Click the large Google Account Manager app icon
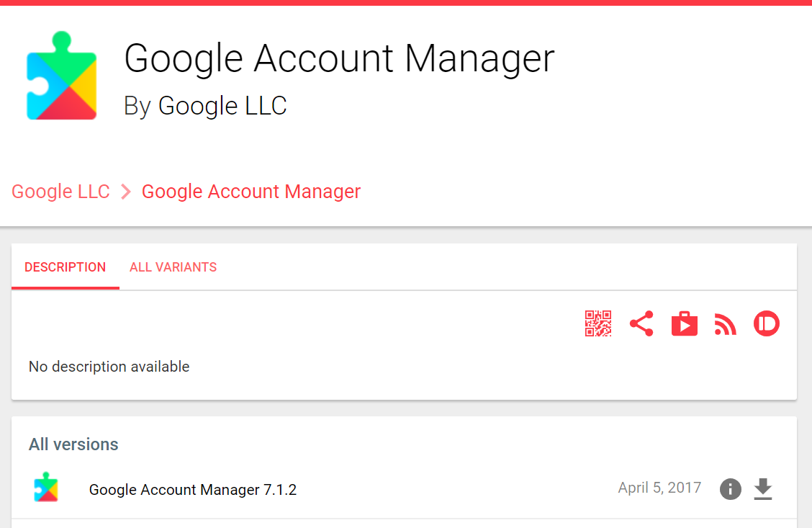Screen dimensions: 812x528 click(62, 76)
